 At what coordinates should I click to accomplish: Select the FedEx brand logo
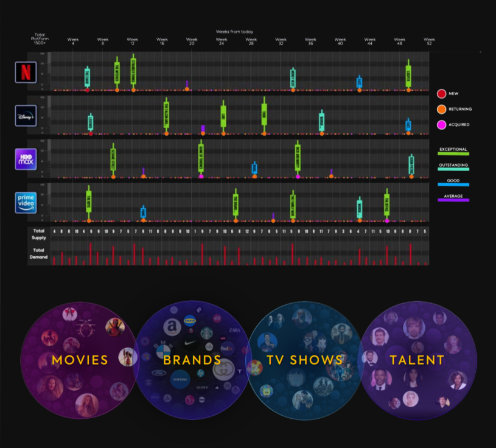coord(226,349)
